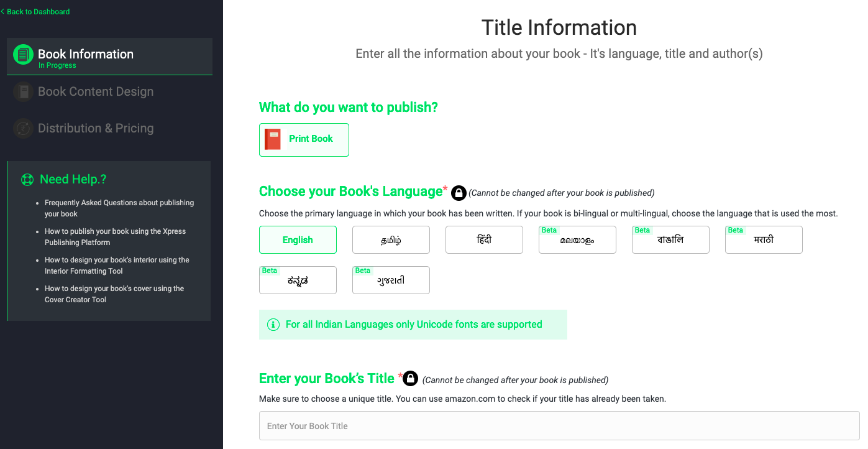Click the Need Help lifebuoy icon
This screenshot has width=868, height=449.
[x=27, y=180]
